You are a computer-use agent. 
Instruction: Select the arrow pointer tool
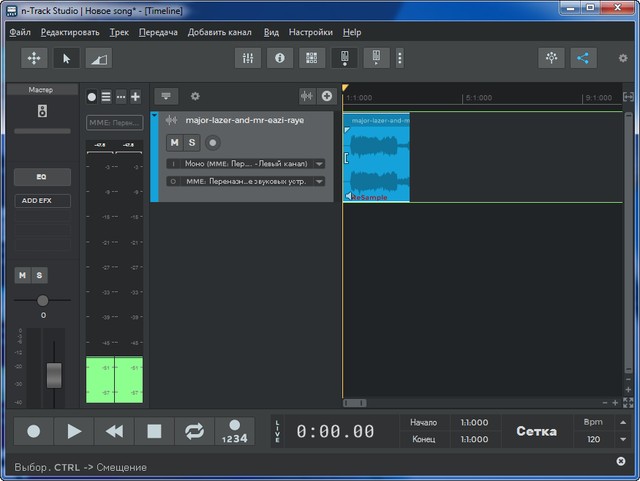67,58
